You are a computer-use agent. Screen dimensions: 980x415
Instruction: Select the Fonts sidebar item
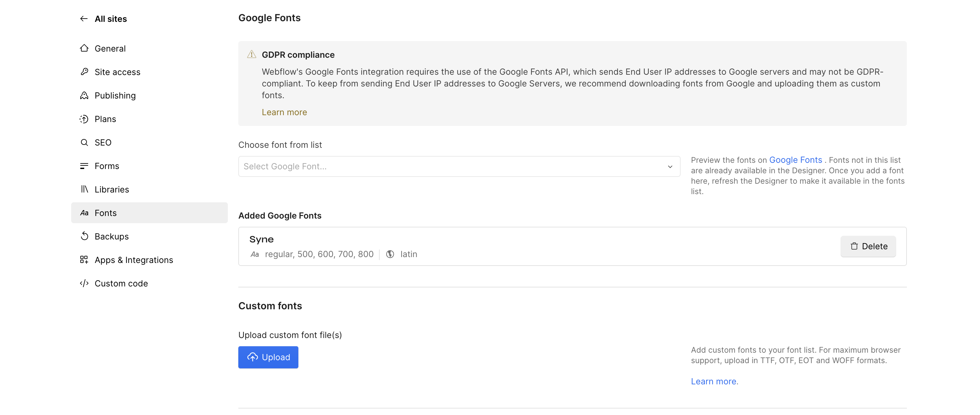[106, 213]
